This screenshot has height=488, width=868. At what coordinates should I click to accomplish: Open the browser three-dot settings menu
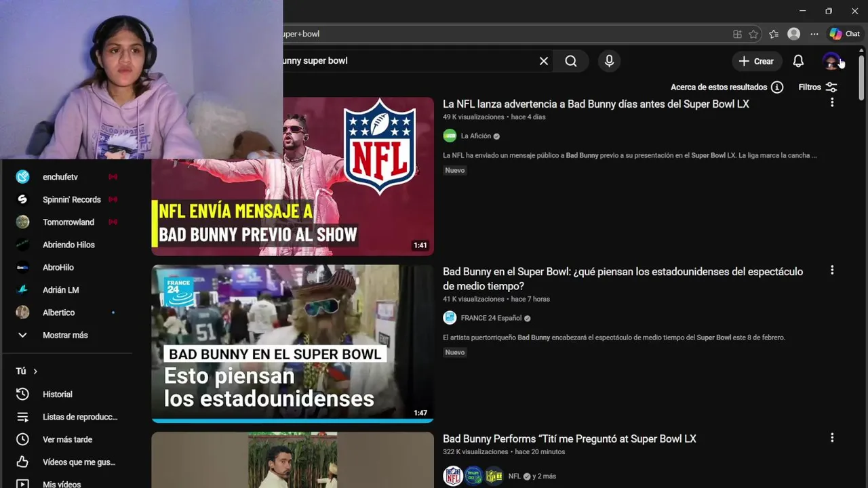pos(814,34)
